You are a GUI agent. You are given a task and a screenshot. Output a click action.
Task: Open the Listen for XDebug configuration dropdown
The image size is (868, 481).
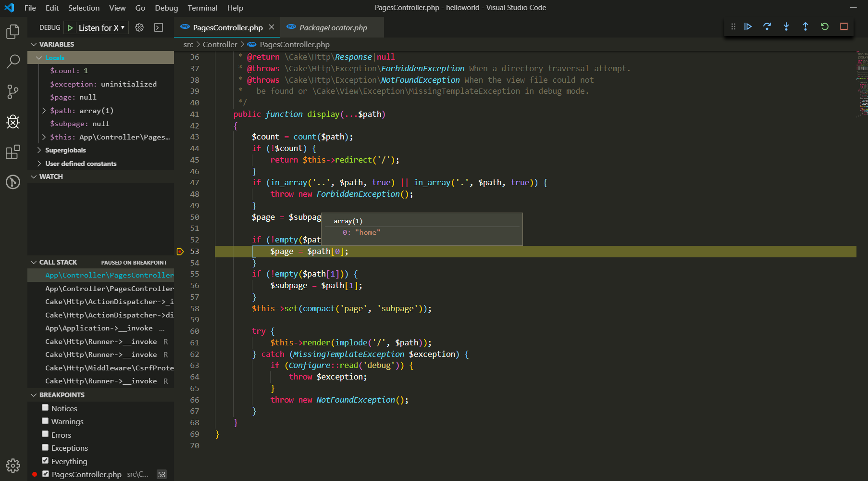(x=101, y=27)
